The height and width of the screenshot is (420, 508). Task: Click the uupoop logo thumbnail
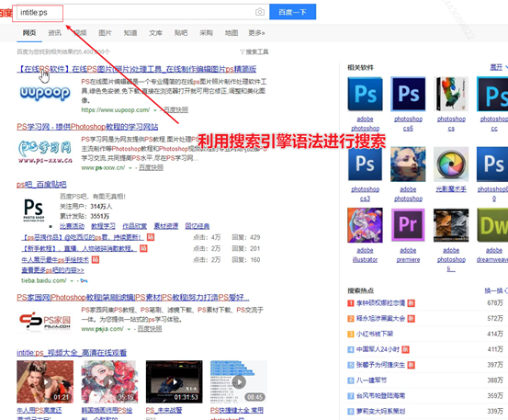[45, 93]
